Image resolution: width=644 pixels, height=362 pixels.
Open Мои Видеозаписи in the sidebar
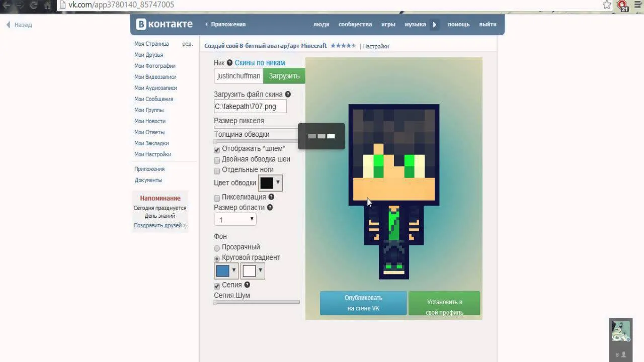click(155, 77)
